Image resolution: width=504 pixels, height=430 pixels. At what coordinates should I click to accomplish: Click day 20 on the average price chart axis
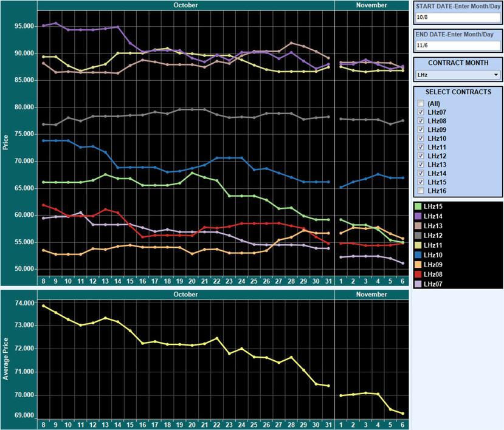(192, 425)
